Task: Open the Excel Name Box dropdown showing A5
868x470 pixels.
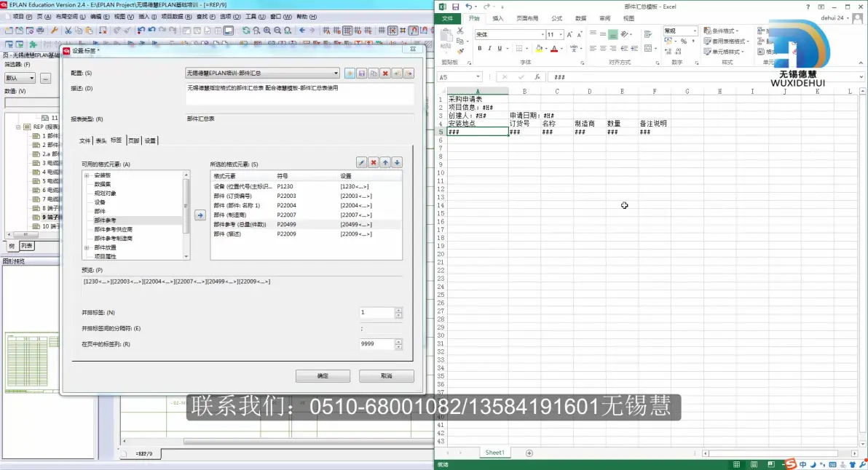Action: (478, 77)
